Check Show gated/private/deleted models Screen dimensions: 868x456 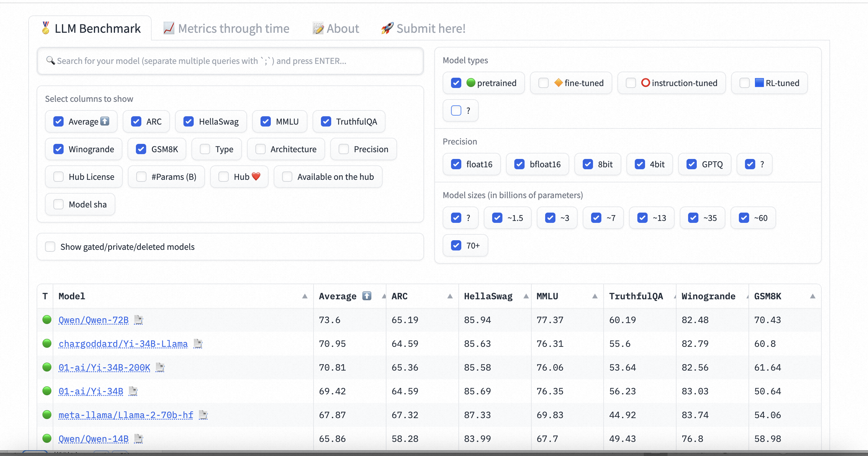click(x=50, y=247)
